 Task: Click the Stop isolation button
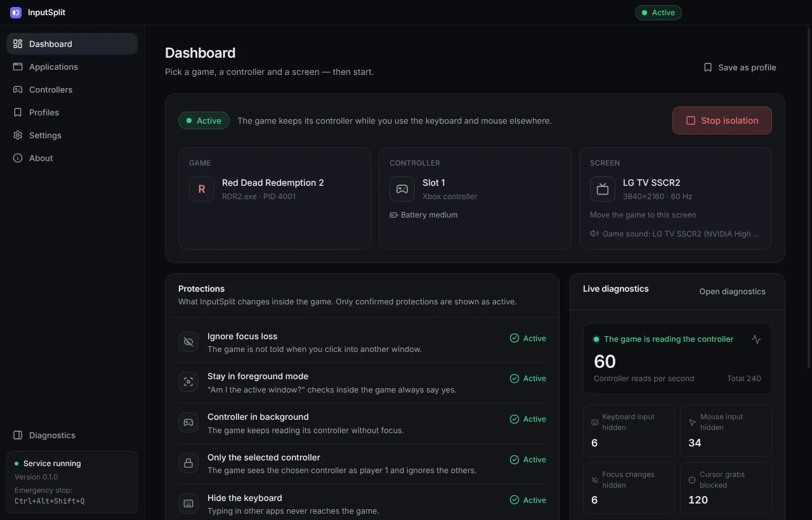[x=722, y=120]
